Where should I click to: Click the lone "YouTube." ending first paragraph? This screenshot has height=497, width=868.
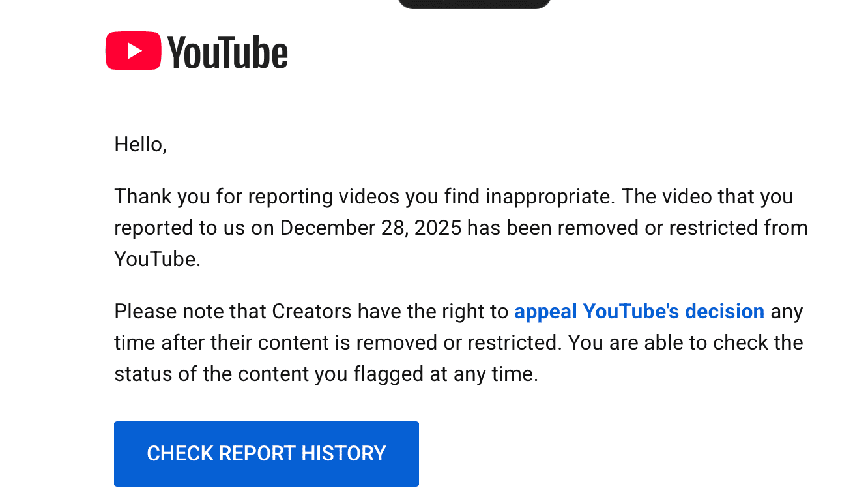(158, 259)
